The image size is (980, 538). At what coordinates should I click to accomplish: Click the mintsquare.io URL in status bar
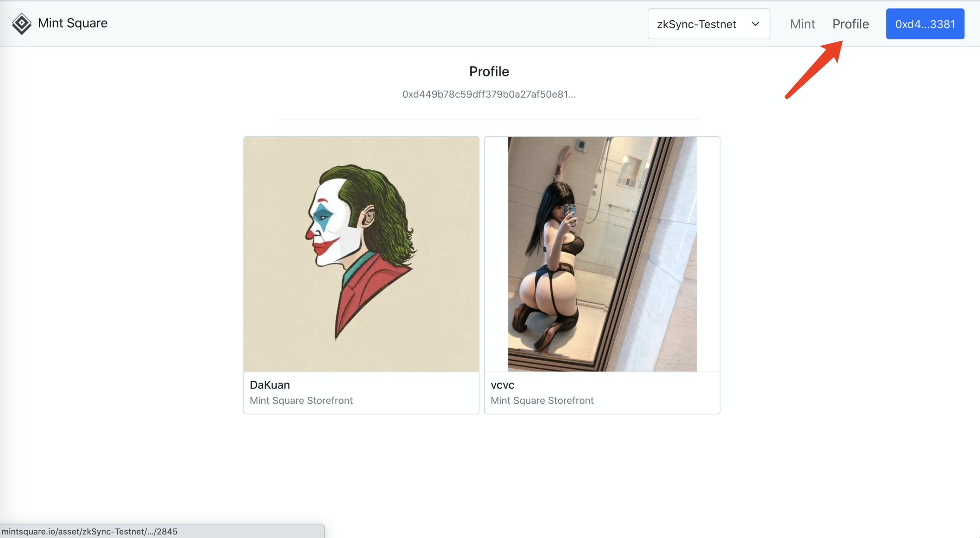pos(90,531)
